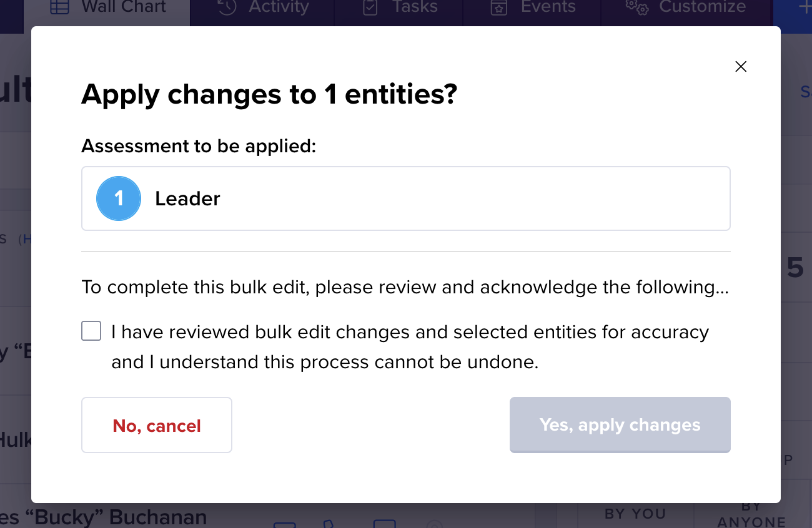Image resolution: width=812 pixels, height=528 pixels.
Task: Check the bulk edit acknowledgement checkbox
Action: coord(91,331)
